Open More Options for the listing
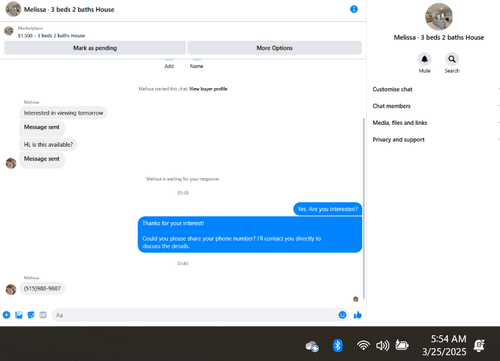 (x=274, y=48)
